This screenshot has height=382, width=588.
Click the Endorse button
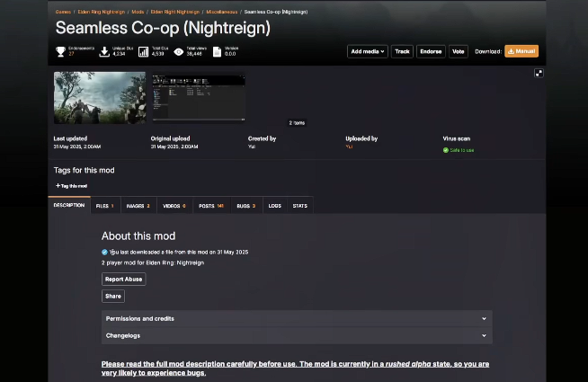coord(431,51)
